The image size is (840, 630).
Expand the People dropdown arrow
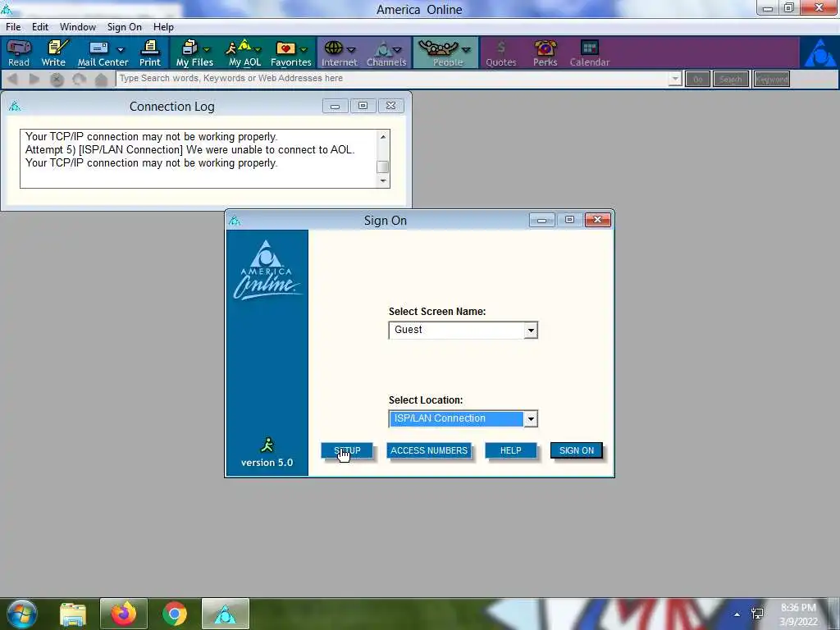[466, 50]
